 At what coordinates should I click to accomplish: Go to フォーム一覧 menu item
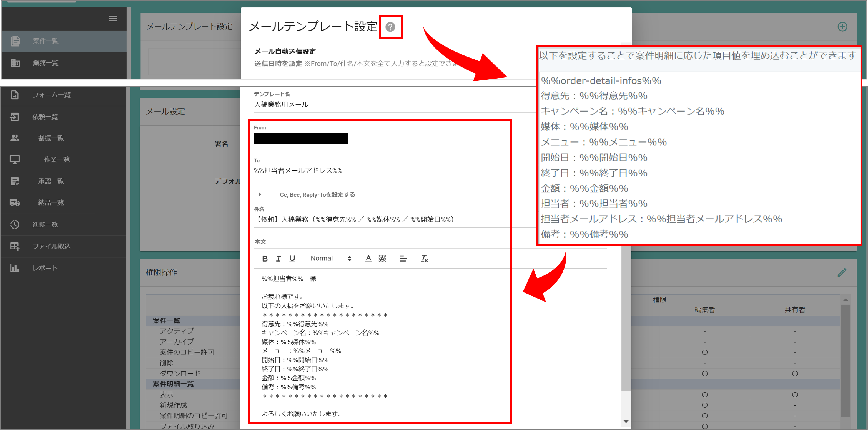(x=52, y=95)
